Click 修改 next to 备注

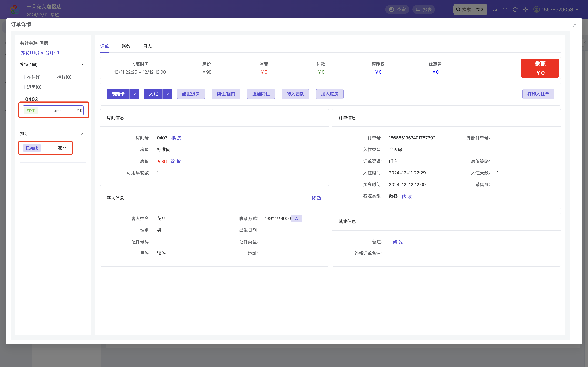click(398, 242)
